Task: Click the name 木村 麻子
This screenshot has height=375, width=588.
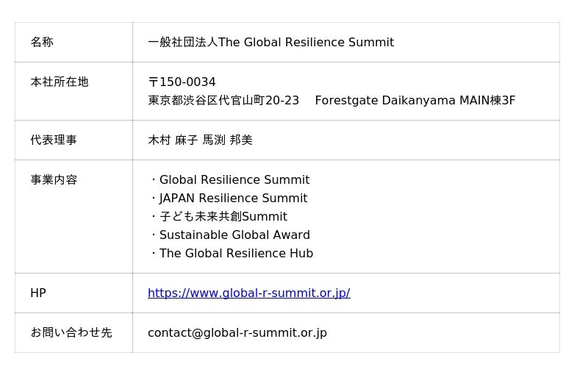Action: point(173,140)
